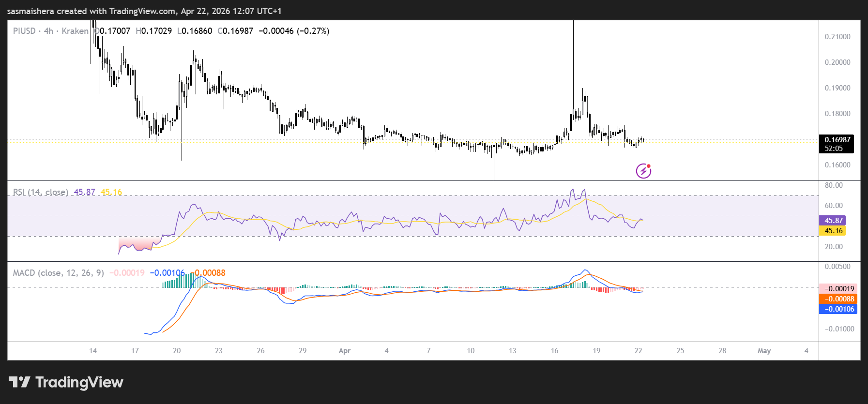Click the yellow 45.16 RSI axis tag
This screenshot has height=404, width=868.
click(x=832, y=231)
